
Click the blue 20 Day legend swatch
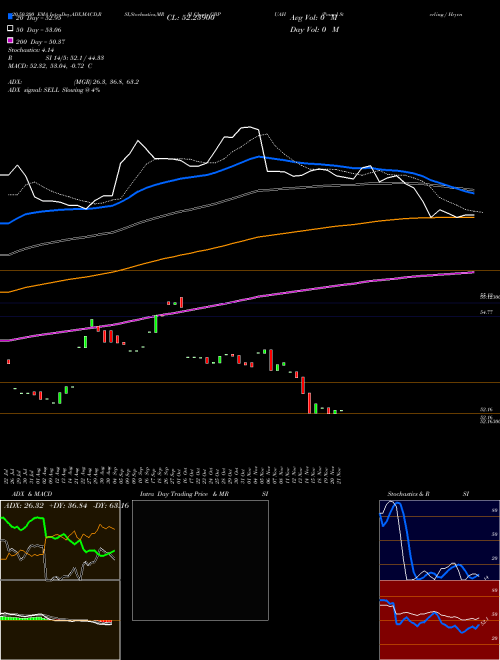10,17
